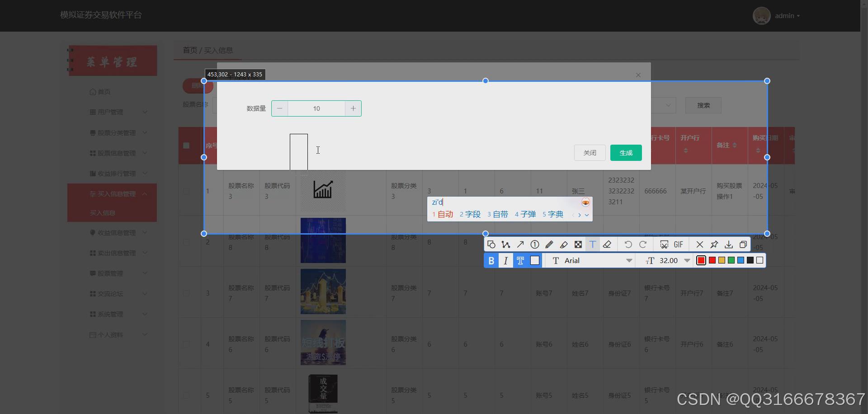This screenshot has height=414, width=868.
Task: Choose IME candidate 字段
Action: (x=470, y=214)
